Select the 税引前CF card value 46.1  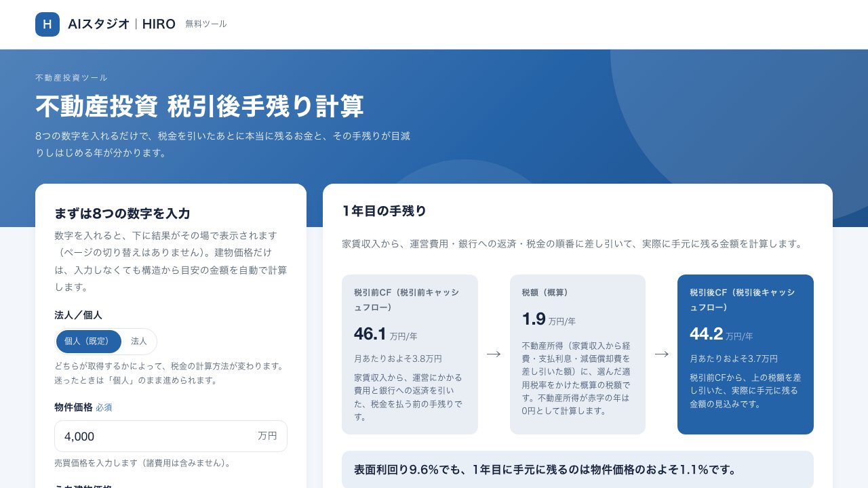pyautogui.click(x=370, y=334)
